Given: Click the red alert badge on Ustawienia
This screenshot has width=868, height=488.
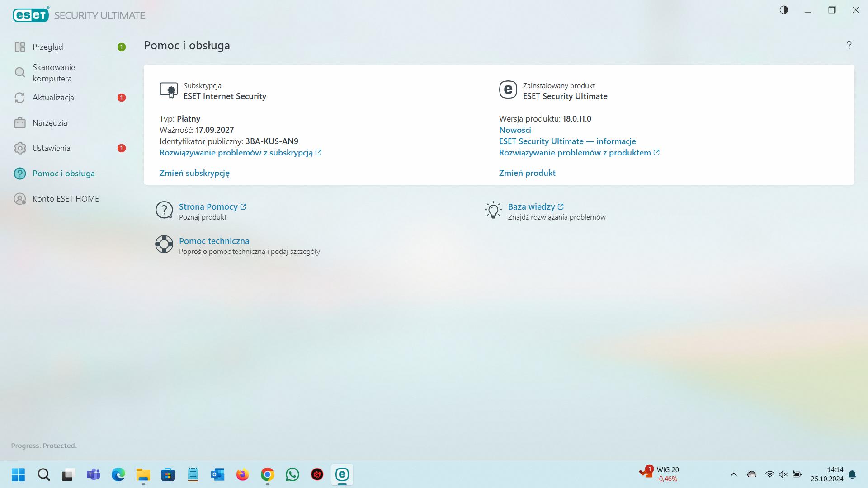Looking at the screenshot, I should pos(122,148).
